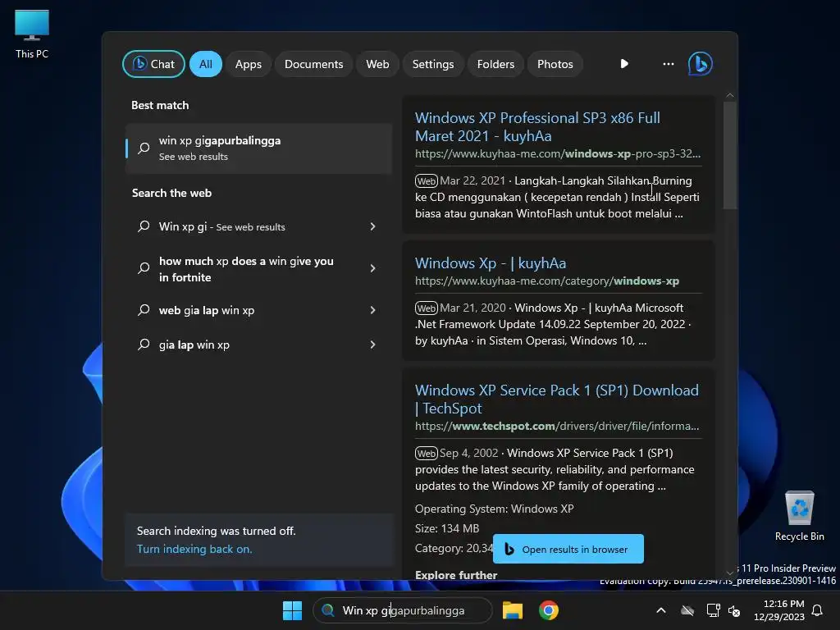Switch to the Photos filter tab

(x=555, y=64)
